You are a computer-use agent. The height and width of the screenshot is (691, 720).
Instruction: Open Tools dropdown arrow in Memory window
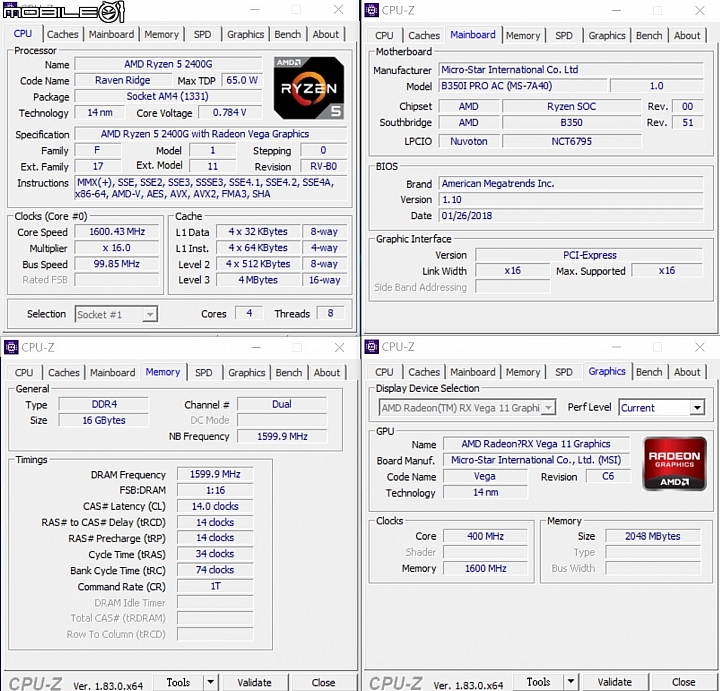pos(210,682)
